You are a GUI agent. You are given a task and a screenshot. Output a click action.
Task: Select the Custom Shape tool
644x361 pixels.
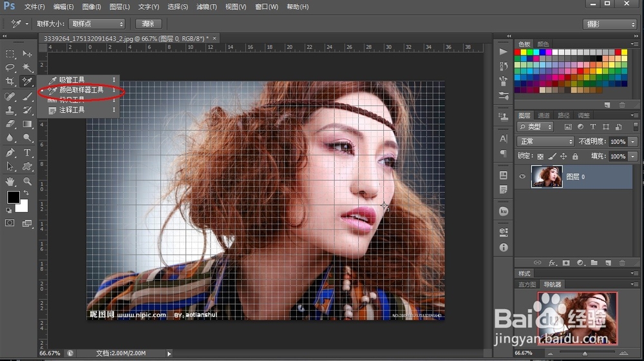click(27, 166)
